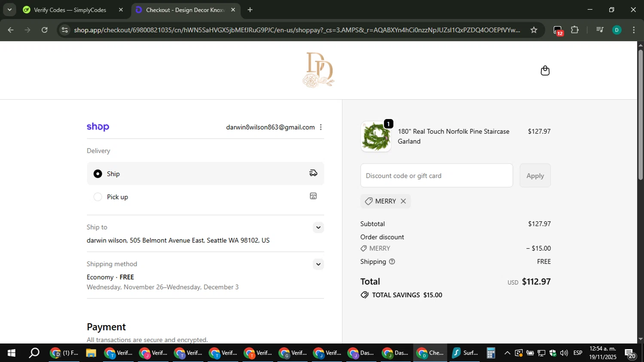
Task: Expand the Shipping method section
Action: tap(318, 264)
